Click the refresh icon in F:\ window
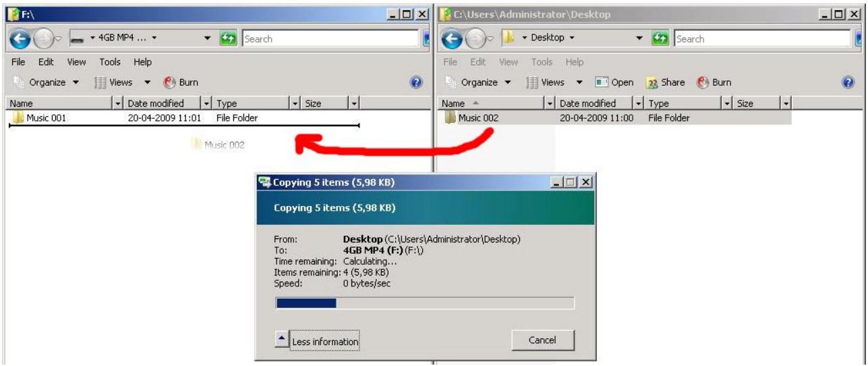Screen dimensions: 868x366 pos(228,39)
